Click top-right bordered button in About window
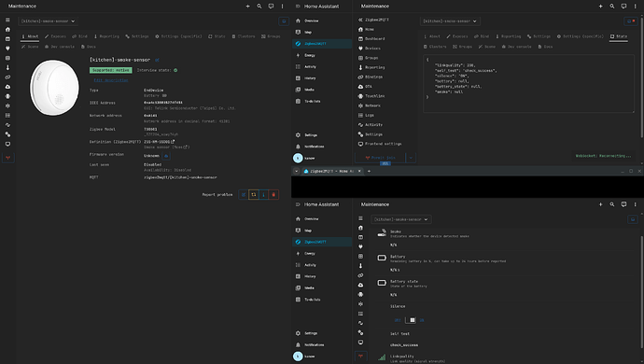644x364 pixels. click(x=284, y=21)
